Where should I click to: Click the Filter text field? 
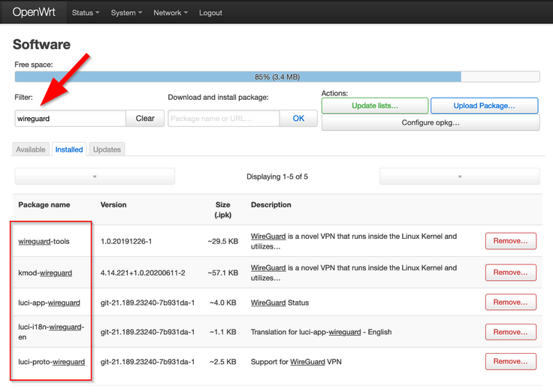pos(70,119)
